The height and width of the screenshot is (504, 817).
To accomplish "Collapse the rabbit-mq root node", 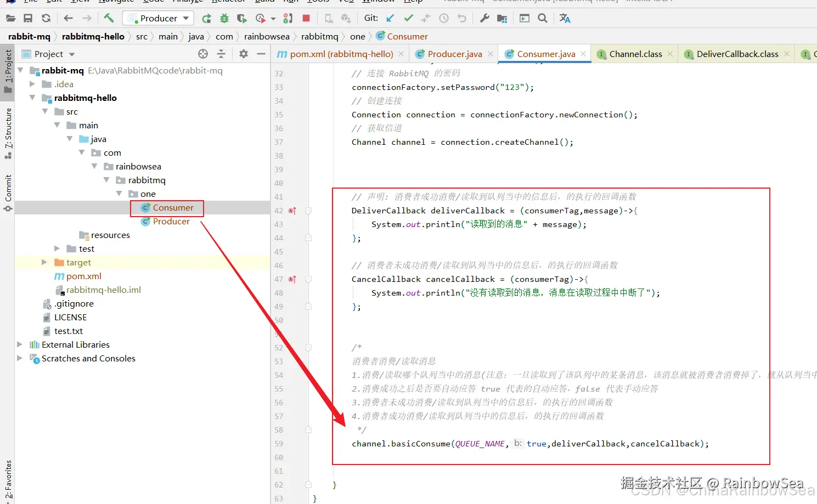I will point(20,70).
